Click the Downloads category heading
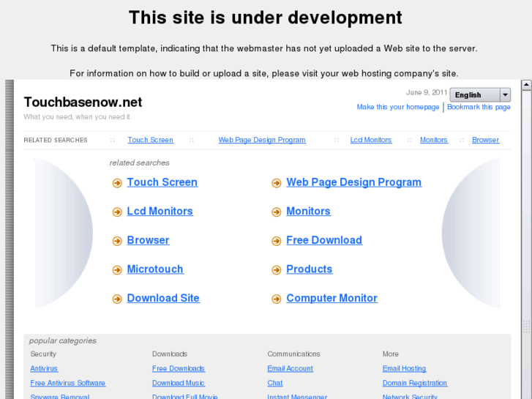Image resolution: width=532 pixels, height=399 pixels. (170, 354)
